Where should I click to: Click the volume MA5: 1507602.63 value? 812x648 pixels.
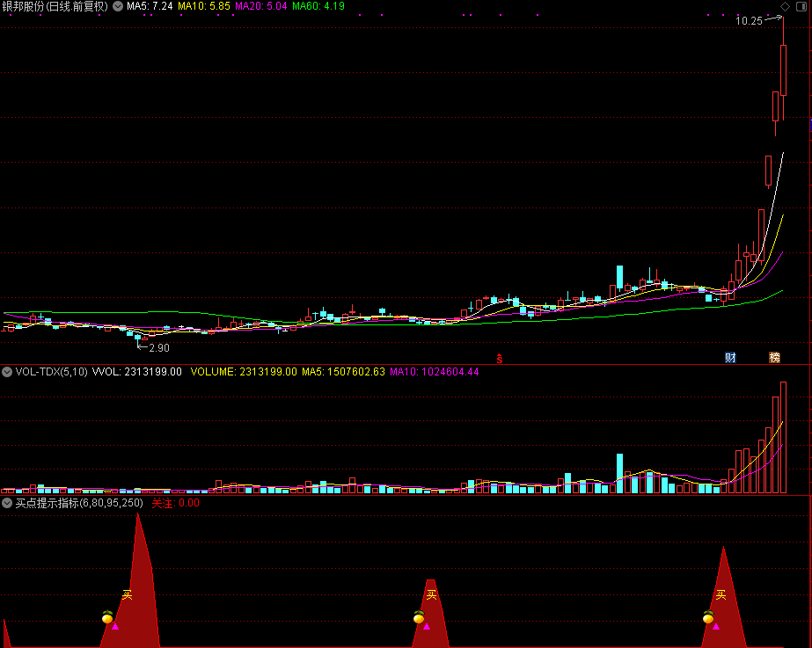(343, 372)
